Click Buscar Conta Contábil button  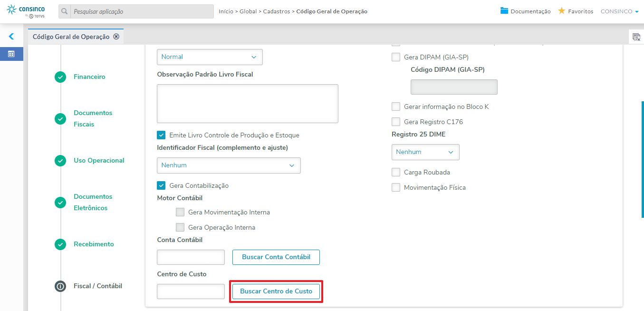pos(276,257)
